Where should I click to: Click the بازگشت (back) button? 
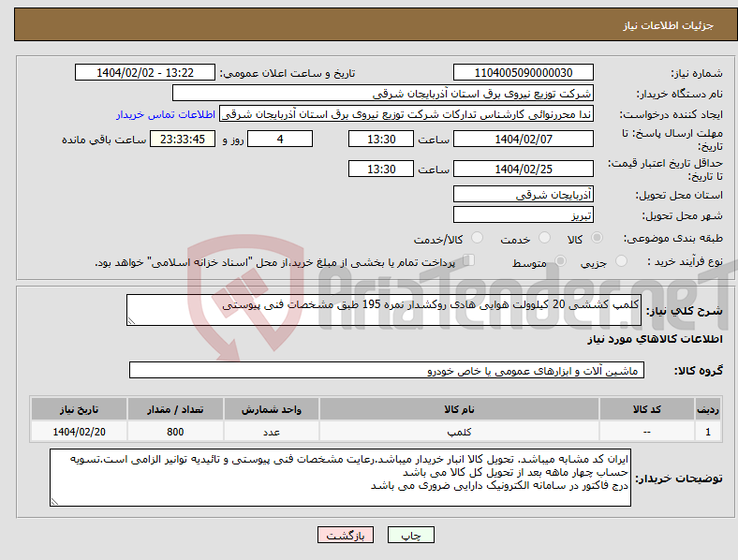(346, 535)
